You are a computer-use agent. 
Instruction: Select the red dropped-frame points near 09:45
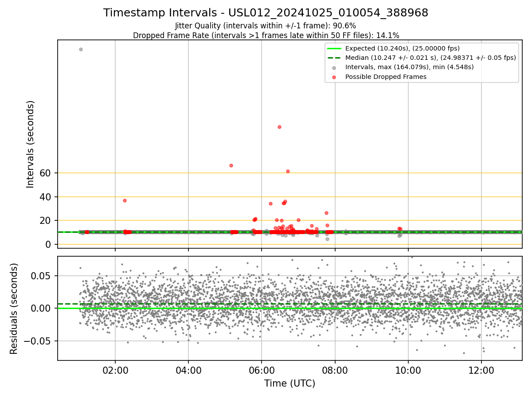point(400,229)
